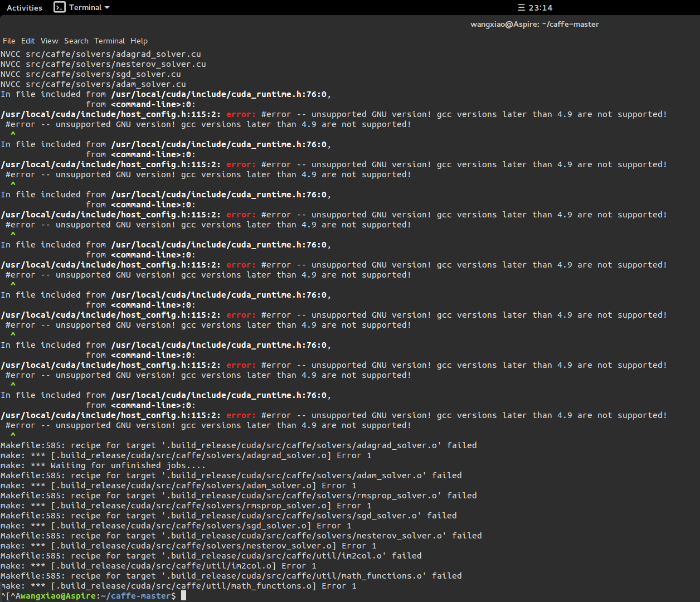
Task: Open the Search menu
Action: 76,41
